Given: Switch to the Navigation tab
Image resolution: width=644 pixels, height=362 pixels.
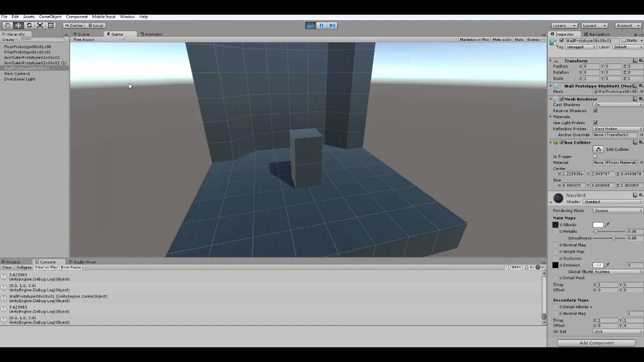Looking at the screenshot, I should (x=597, y=34).
